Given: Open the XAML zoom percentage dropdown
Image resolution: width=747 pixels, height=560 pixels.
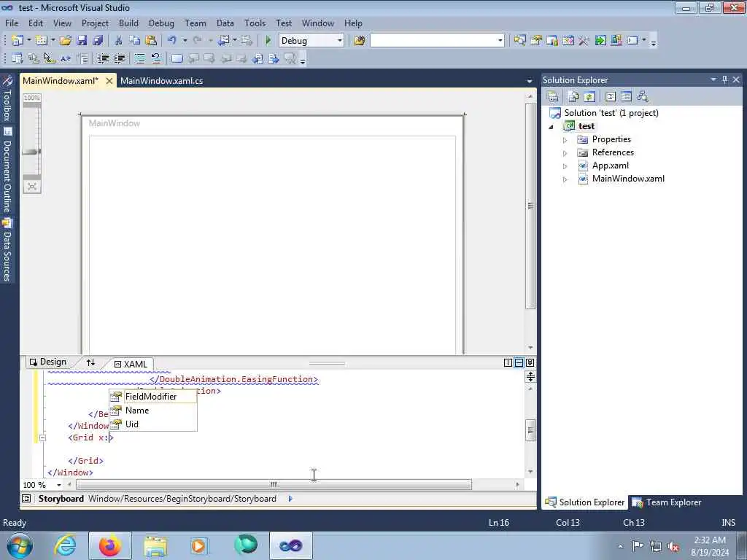Looking at the screenshot, I should [58, 485].
